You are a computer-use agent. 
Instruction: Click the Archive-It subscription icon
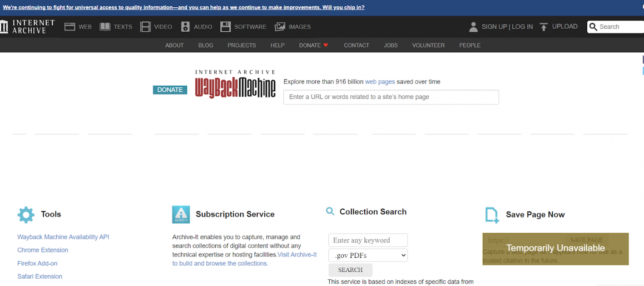point(181,214)
